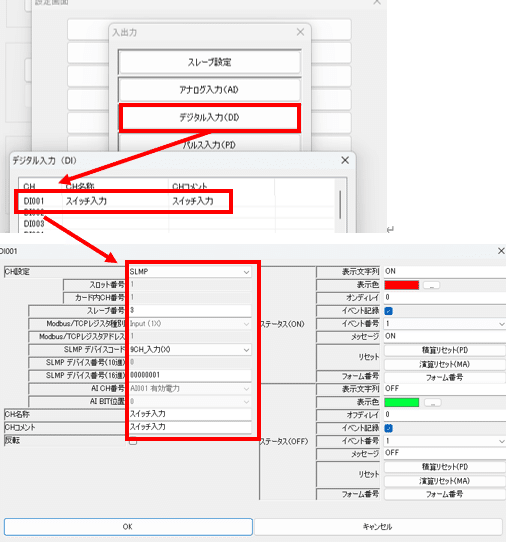Click the カード内CH番号 field
The width and height of the screenshot is (506, 542).
click(190, 297)
